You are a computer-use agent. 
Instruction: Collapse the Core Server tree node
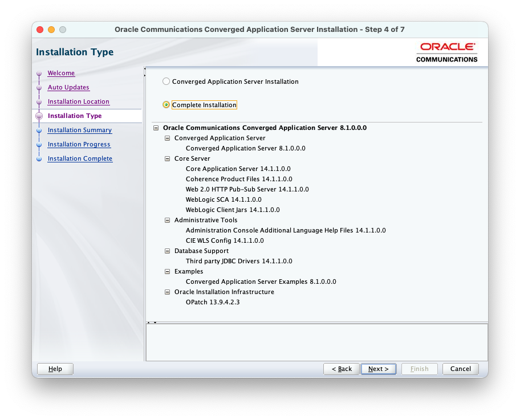167,159
